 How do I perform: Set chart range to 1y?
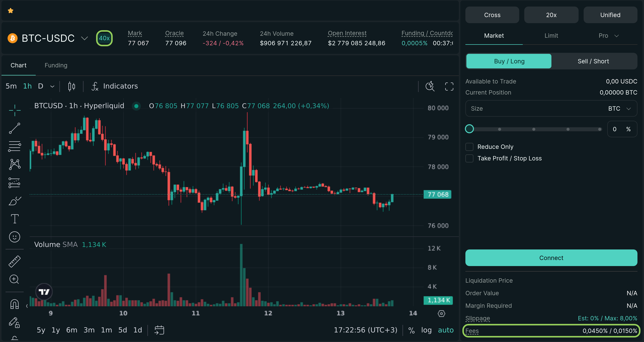[56, 330]
